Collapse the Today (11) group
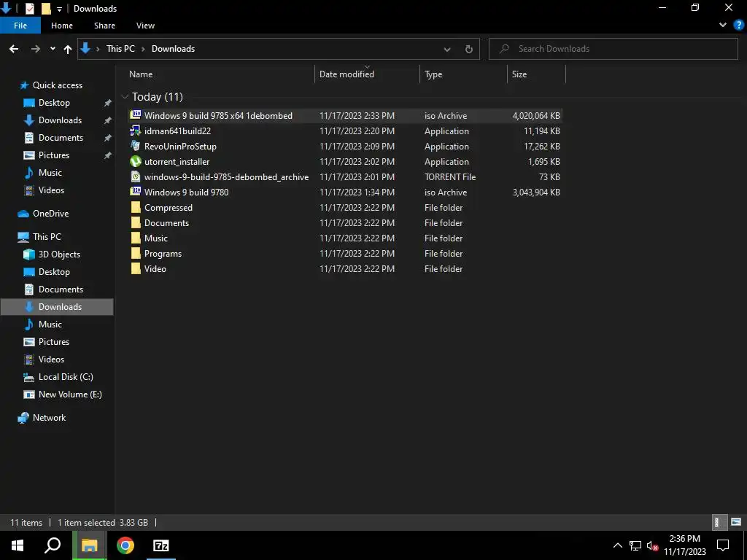The width and height of the screenshot is (747, 560). tap(125, 97)
